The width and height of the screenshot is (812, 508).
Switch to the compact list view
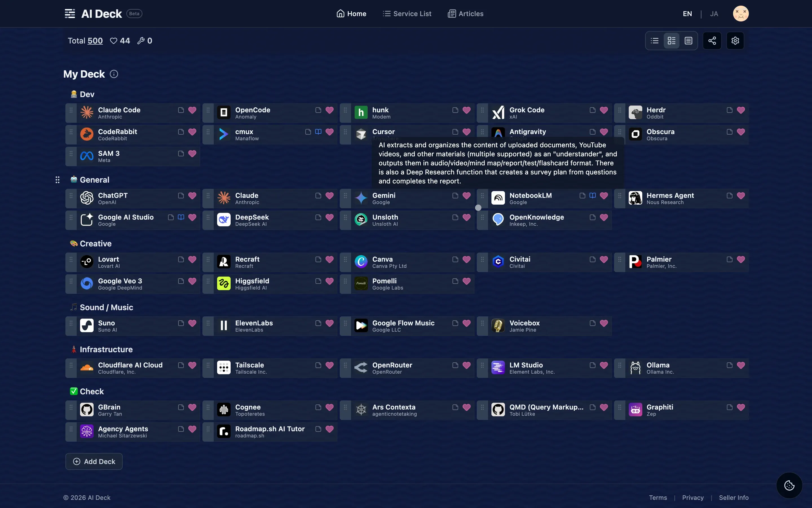(x=655, y=41)
